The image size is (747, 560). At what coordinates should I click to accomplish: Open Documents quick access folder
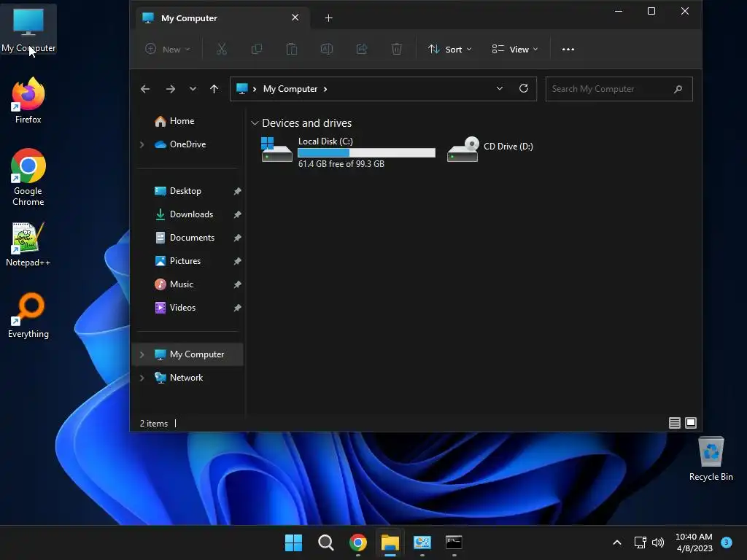point(185,238)
